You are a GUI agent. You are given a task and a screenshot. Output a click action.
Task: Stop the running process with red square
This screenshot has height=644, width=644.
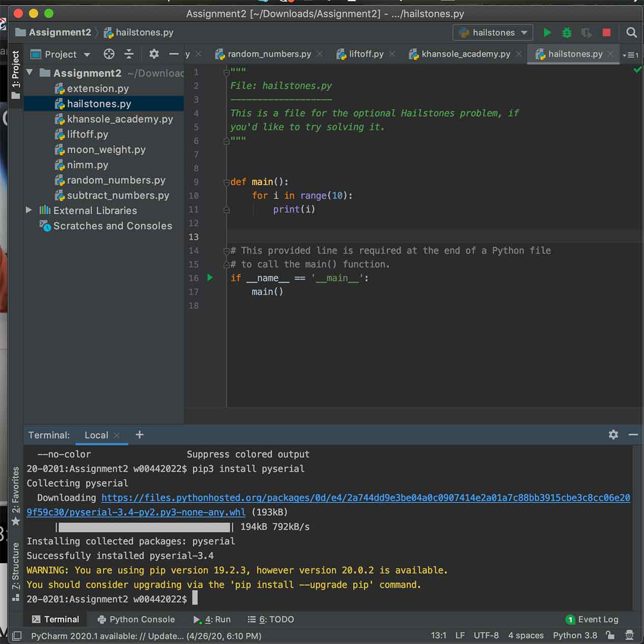click(x=606, y=33)
